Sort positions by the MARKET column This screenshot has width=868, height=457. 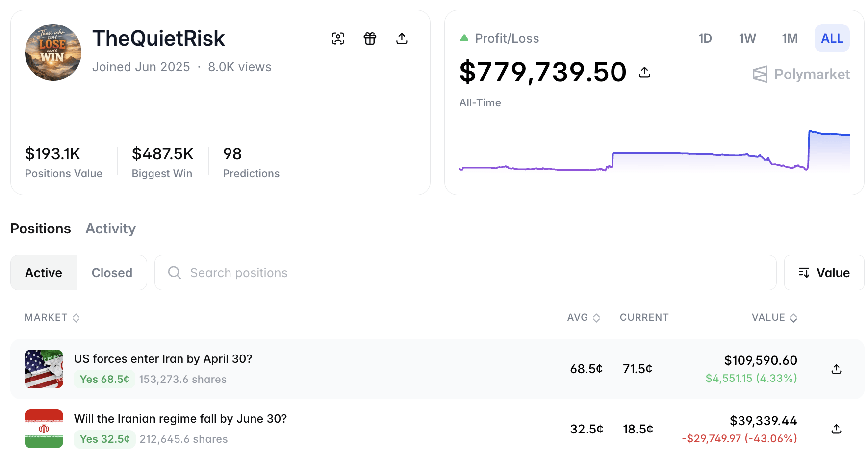52,317
